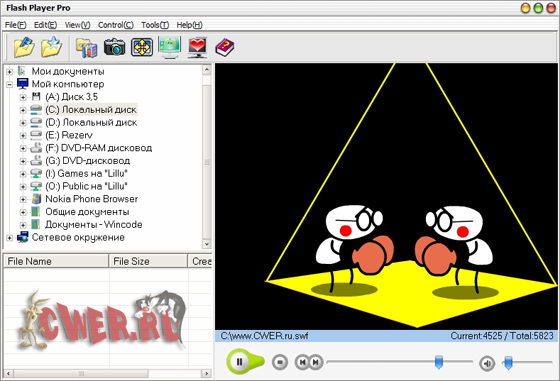Select (I:) Games на "Lillu" network drive
This screenshot has width=560, height=381.
[86, 174]
